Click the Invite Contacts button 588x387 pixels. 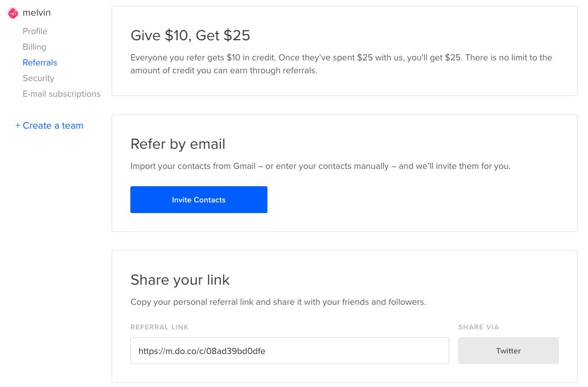pyautogui.click(x=199, y=200)
